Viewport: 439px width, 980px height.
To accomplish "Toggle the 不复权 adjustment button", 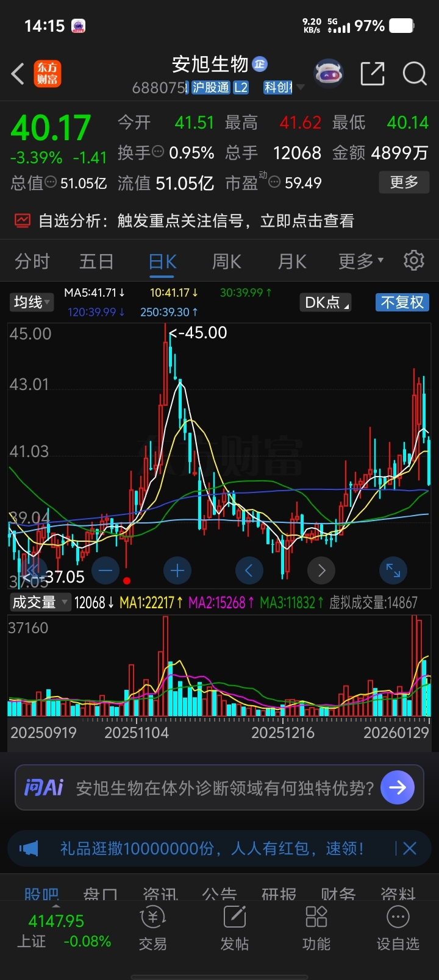I will pos(402,302).
